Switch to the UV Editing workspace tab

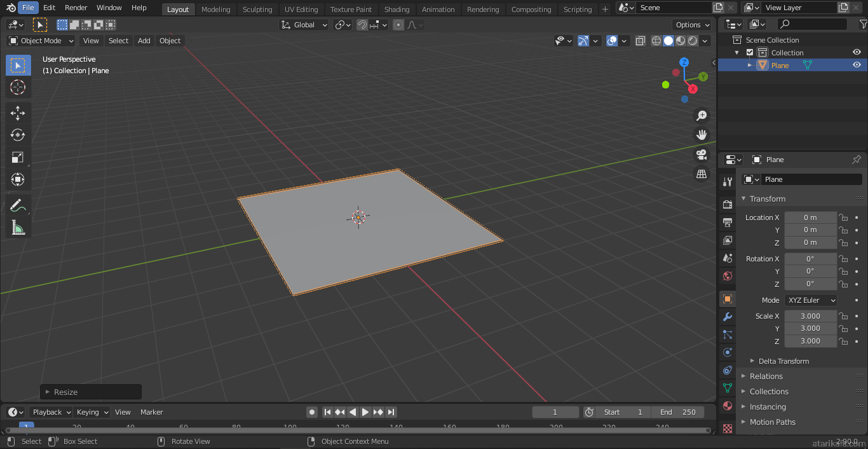point(301,10)
